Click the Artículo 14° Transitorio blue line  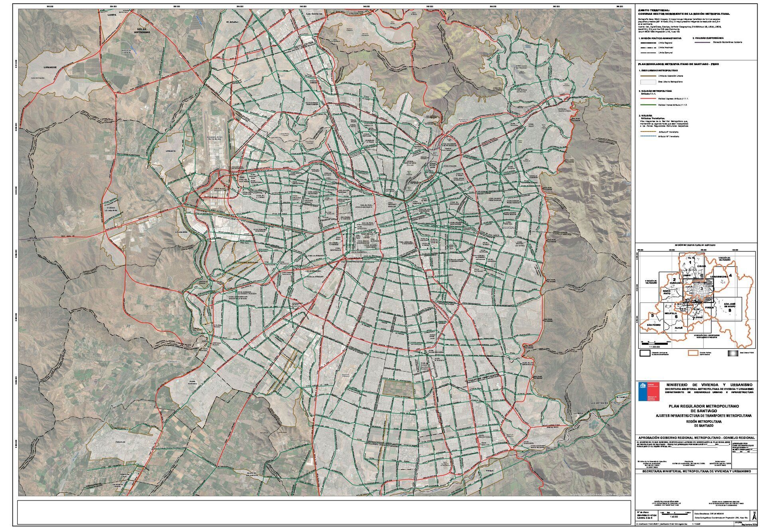(x=648, y=136)
